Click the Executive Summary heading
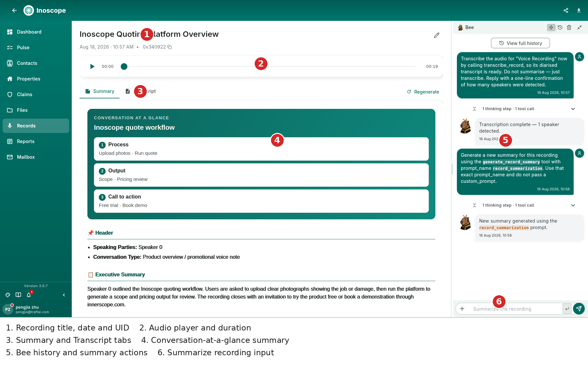The height and width of the screenshot is (366, 588). coord(120,275)
